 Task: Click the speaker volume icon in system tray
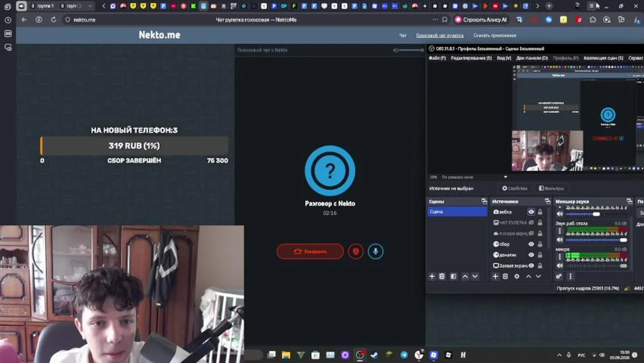tap(602, 355)
